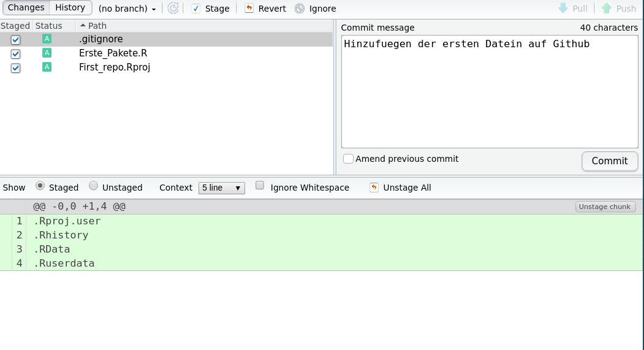Image resolution: width=644 pixels, height=350 pixels.
Task: Select the Changes tab
Action: pyautogui.click(x=26, y=8)
